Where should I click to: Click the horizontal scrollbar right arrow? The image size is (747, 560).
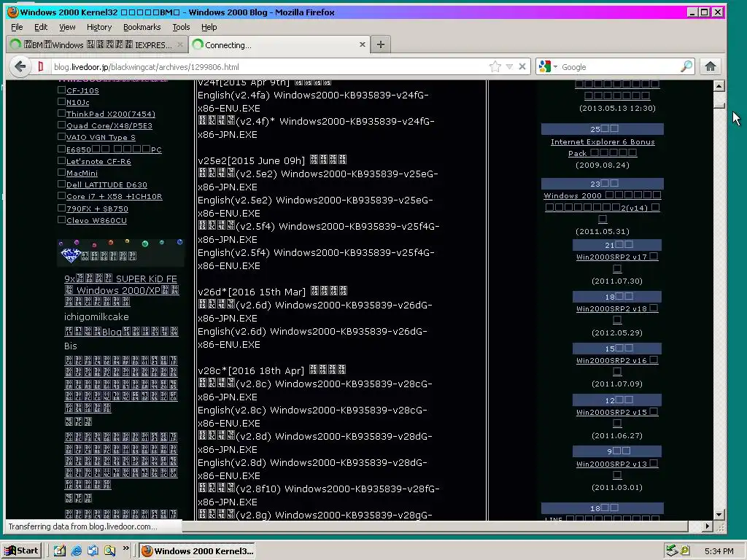tap(708, 526)
